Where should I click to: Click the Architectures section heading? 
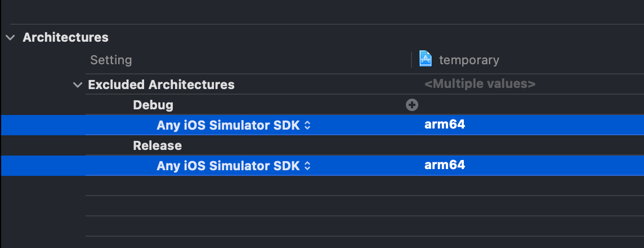point(65,38)
